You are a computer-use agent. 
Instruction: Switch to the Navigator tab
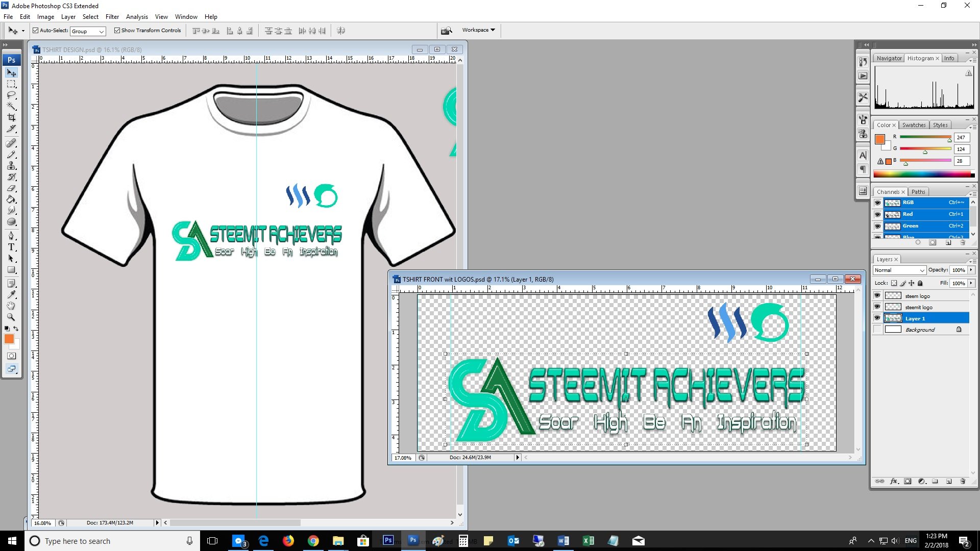tap(889, 58)
